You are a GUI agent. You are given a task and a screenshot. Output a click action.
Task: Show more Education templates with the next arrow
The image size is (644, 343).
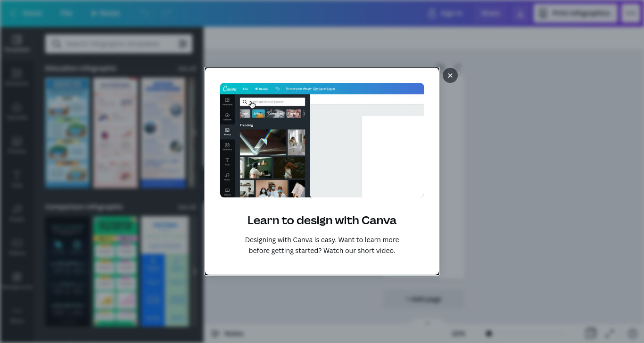click(194, 133)
